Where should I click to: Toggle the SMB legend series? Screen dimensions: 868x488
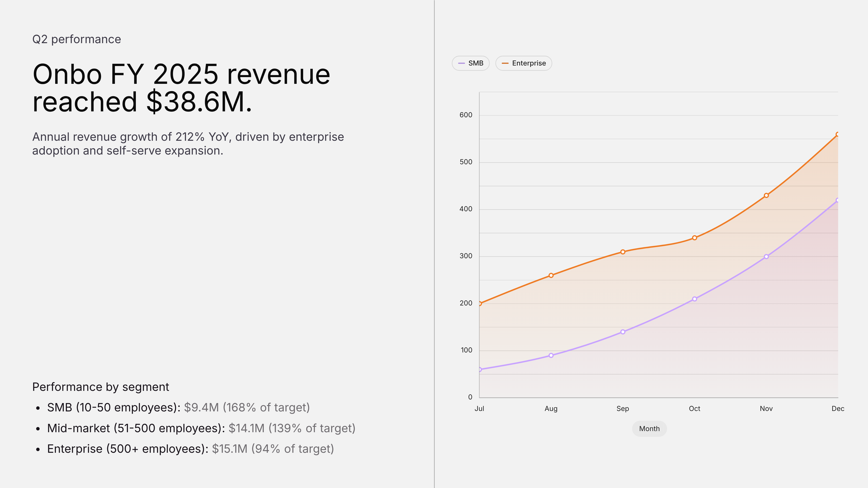click(470, 63)
